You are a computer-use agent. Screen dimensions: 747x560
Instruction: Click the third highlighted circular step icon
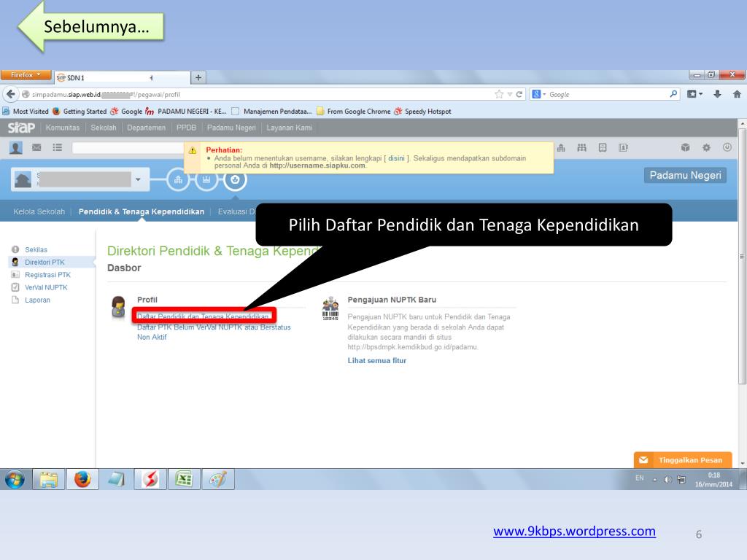[235, 180]
